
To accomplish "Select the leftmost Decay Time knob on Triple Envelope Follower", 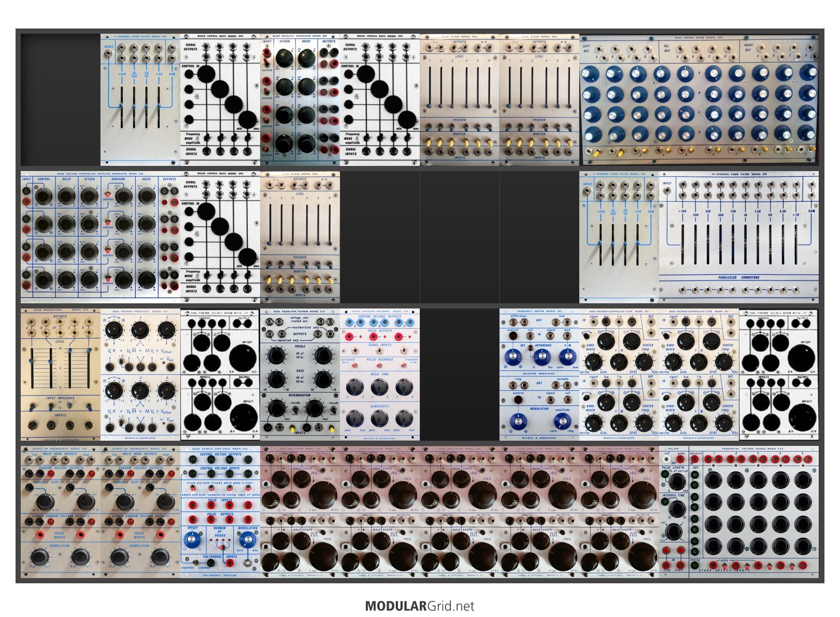I will (354, 386).
